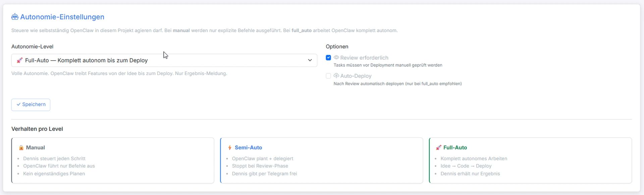Uncheck the Review erforderlich checkbox

[x=328, y=58]
